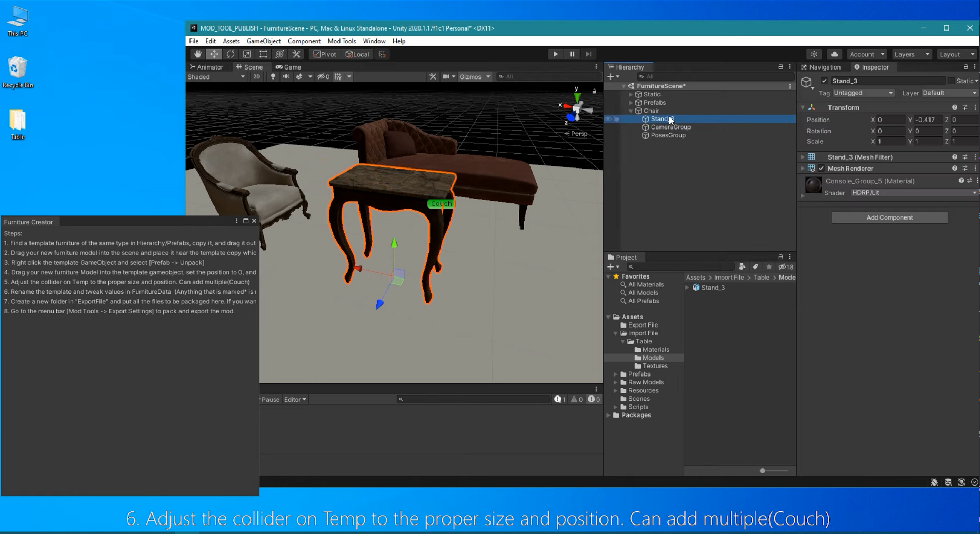Screen dimensions: 980x534
Task: Open Table folder on desktop
Action: click(x=17, y=124)
